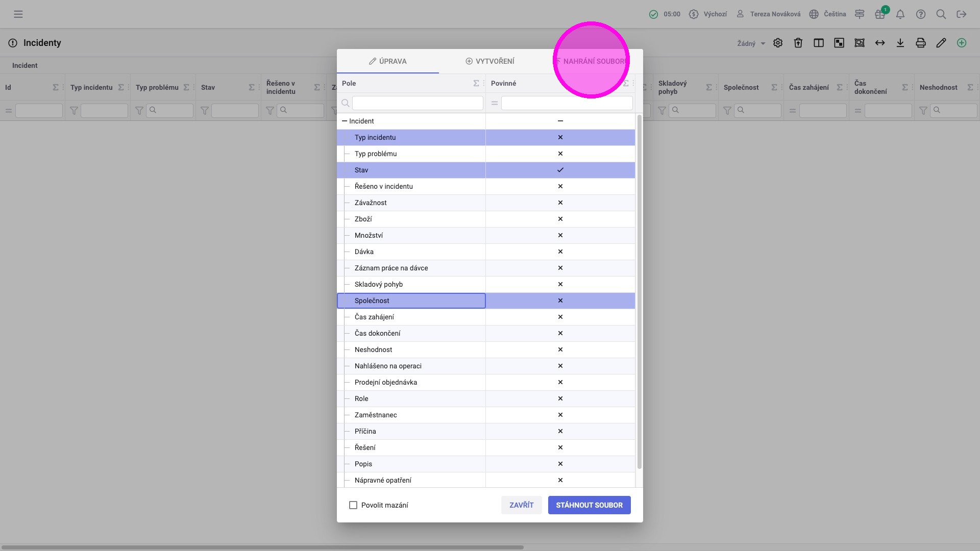The width and height of the screenshot is (980, 551).
Task: Switch to the Vytvoření tab
Action: pyautogui.click(x=490, y=61)
